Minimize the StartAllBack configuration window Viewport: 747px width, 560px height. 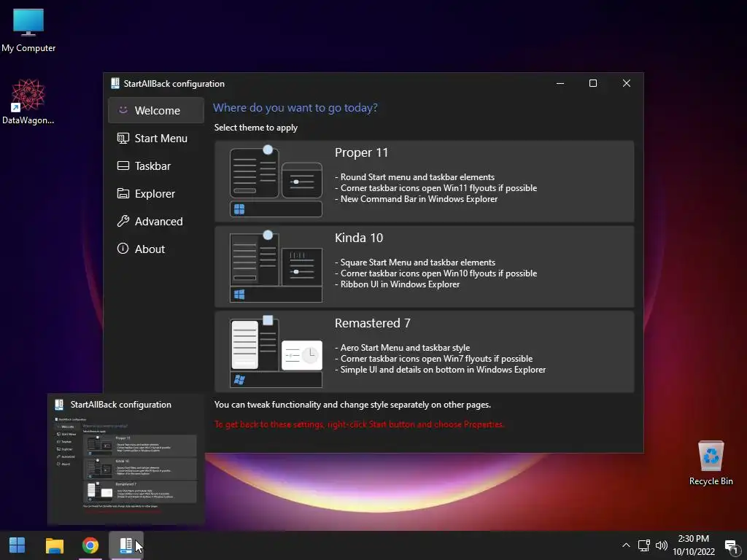pos(560,83)
